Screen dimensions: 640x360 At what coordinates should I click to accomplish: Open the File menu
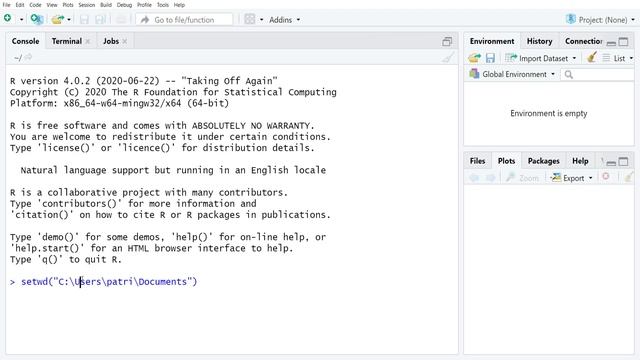click(7, 5)
